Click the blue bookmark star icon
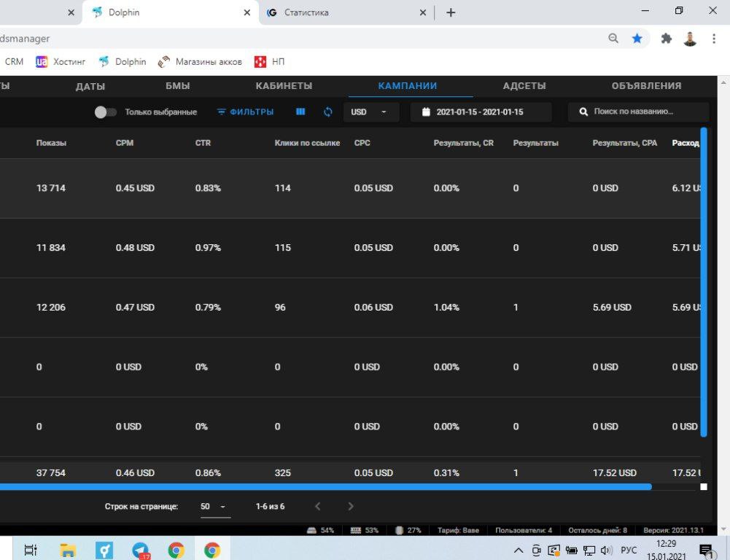 click(637, 38)
